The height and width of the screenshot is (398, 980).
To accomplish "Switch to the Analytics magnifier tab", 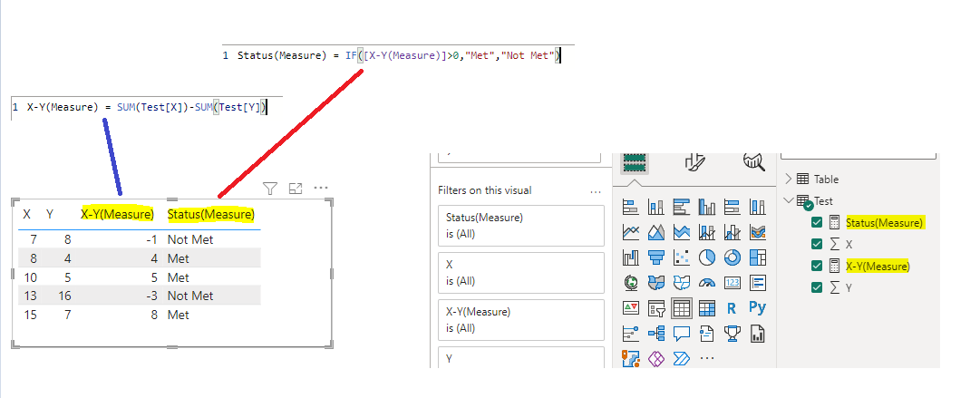I will [x=754, y=161].
